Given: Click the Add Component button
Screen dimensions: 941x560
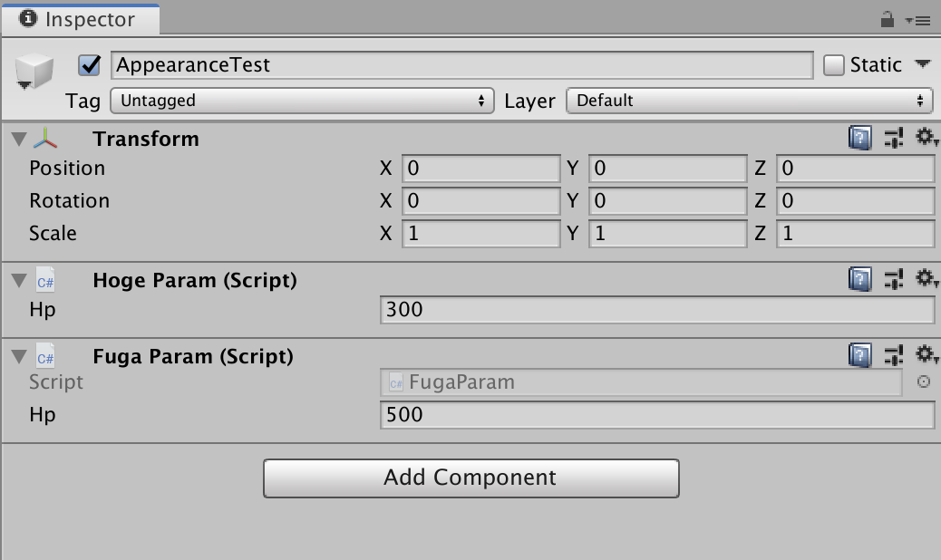Looking at the screenshot, I should (471, 478).
